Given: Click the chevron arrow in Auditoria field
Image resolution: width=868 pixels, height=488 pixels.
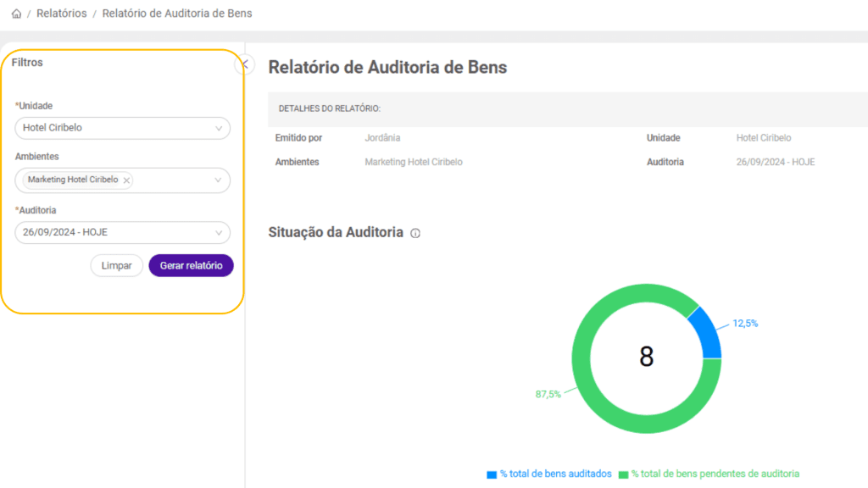Looking at the screenshot, I should [x=219, y=233].
